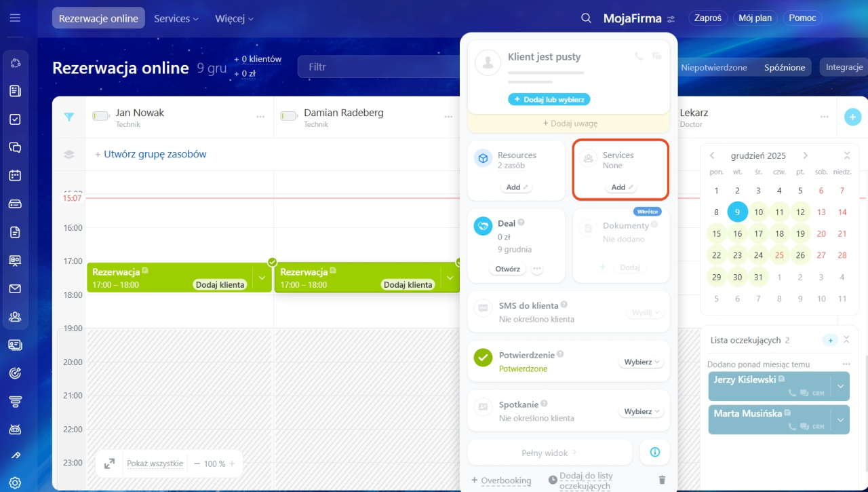Open the chat bubbles icon in sidebar

point(15,147)
